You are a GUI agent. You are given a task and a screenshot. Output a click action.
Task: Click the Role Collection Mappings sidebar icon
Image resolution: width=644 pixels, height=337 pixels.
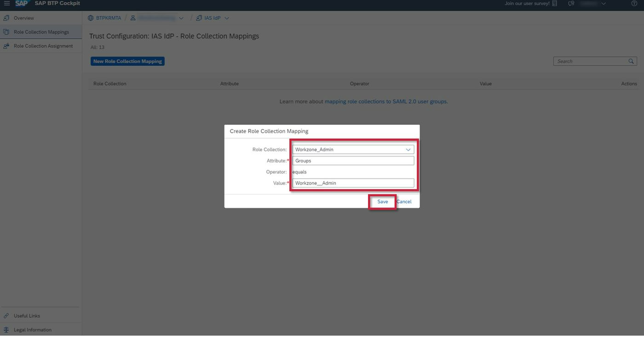tap(6, 32)
